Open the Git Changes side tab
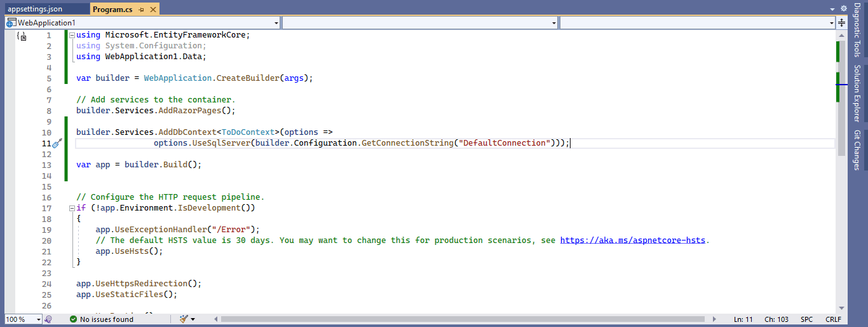 (x=857, y=150)
